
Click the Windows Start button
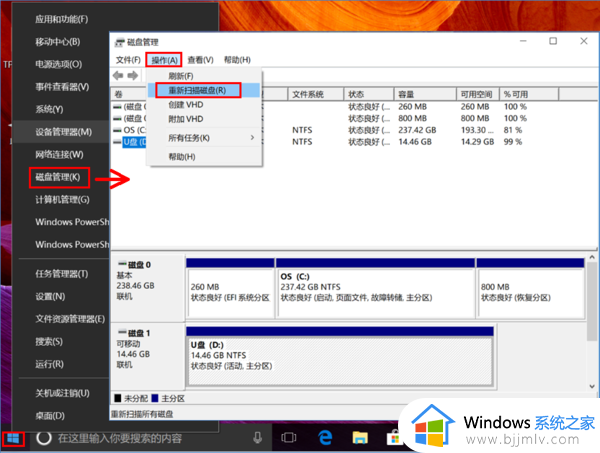13,437
